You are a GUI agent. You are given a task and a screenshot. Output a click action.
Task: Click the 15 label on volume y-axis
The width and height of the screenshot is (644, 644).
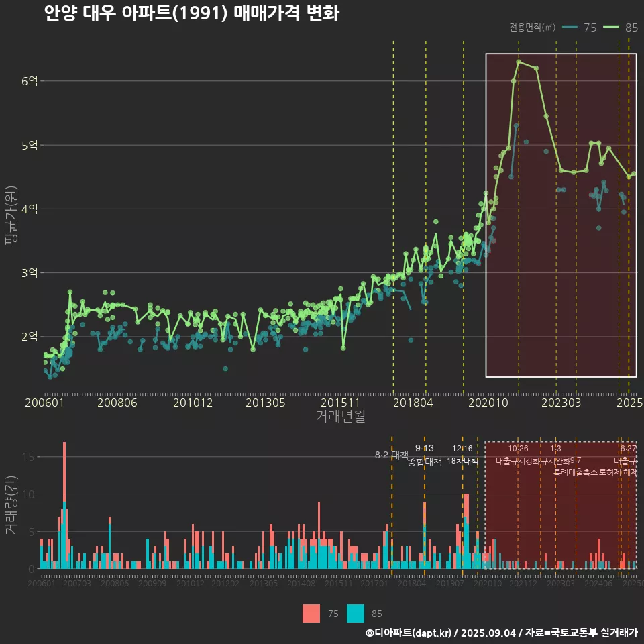(28, 457)
